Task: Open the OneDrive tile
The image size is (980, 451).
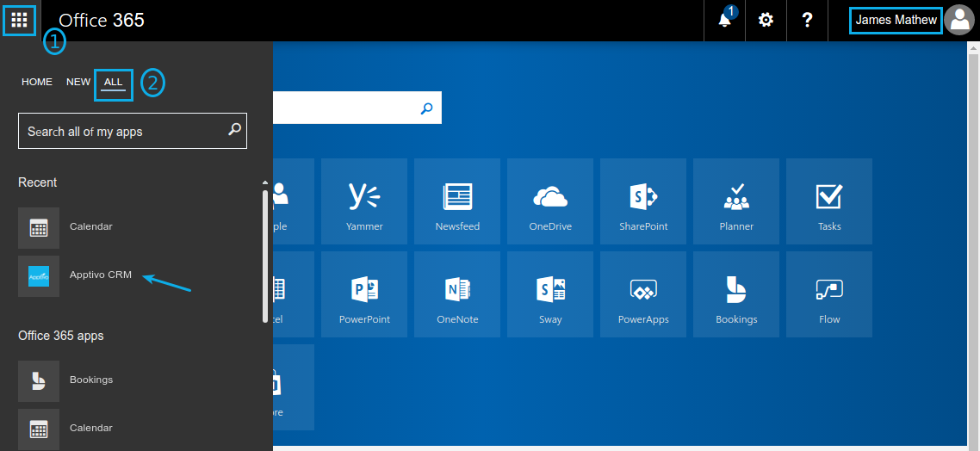Action: coord(550,201)
